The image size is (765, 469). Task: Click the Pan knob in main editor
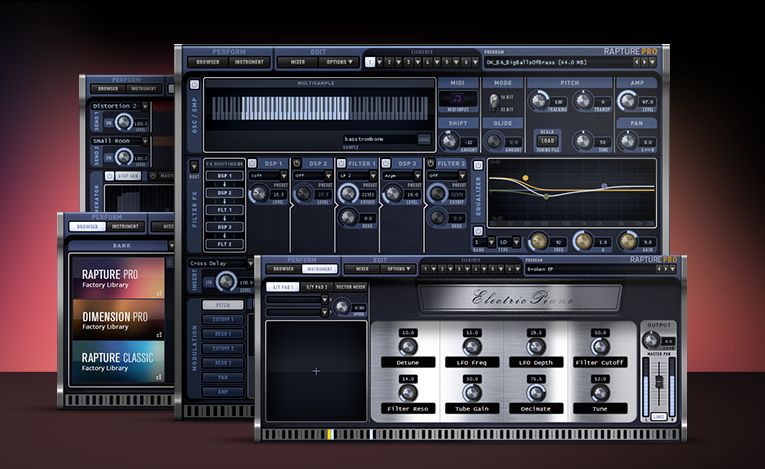[x=627, y=141]
